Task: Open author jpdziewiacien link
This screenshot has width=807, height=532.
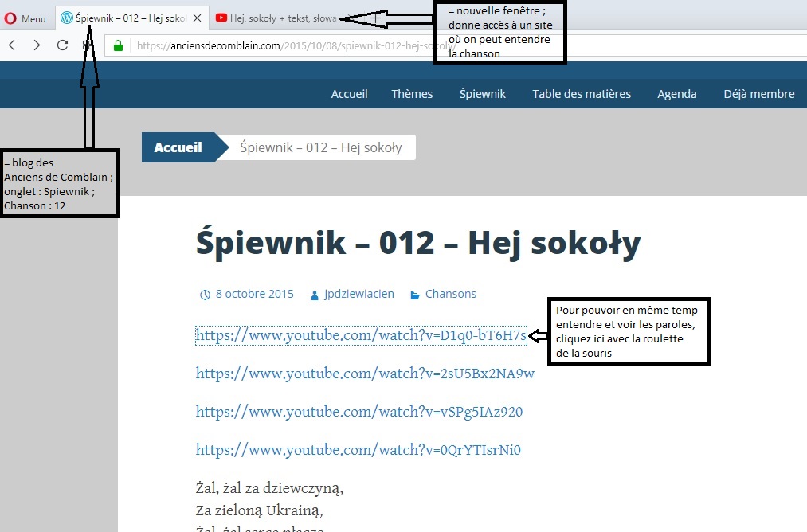Action: point(358,294)
